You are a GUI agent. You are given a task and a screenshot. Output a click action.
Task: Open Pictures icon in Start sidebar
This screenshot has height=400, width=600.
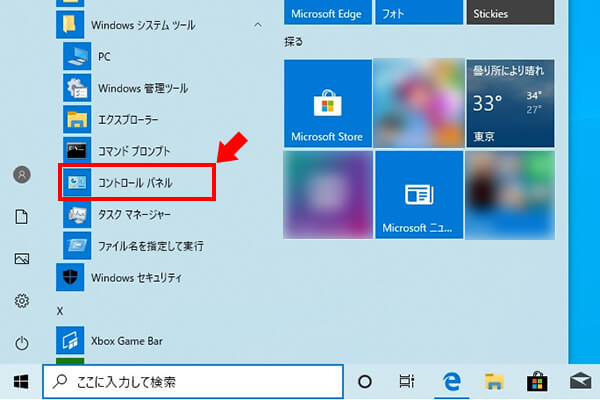pos(22,259)
